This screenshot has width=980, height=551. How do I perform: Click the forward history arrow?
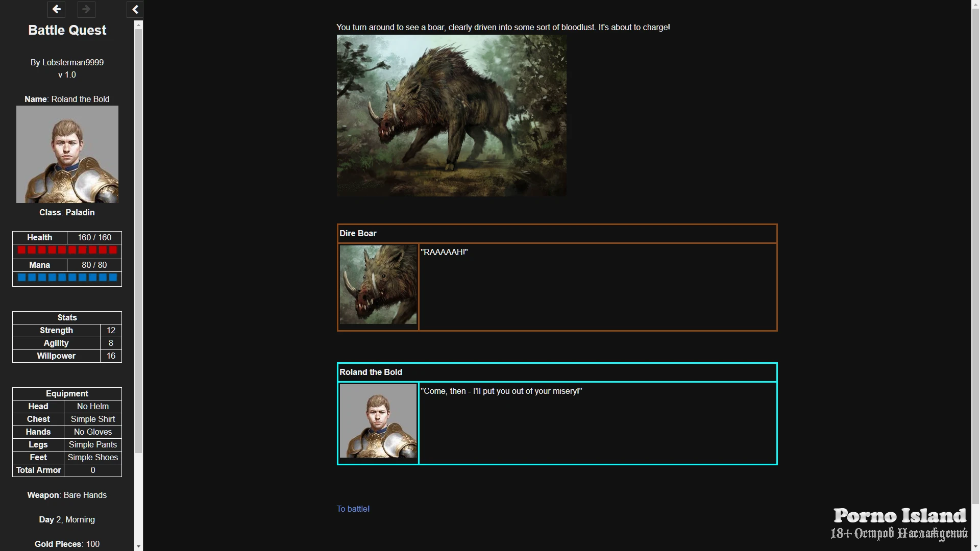pos(86,9)
